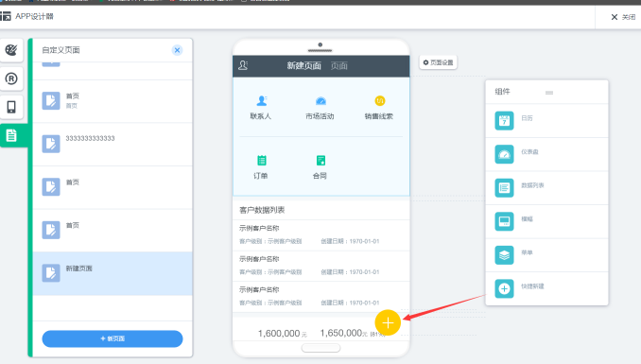Select the 3333333333333 page item
This screenshot has width=641, height=364.
[x=113, y=145]
